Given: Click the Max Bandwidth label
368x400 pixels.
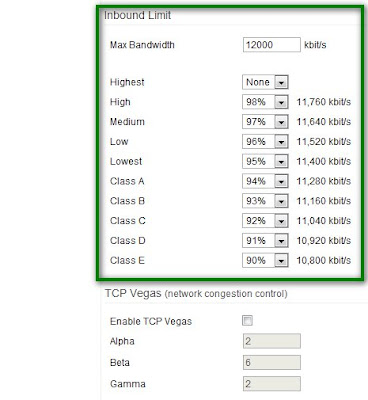Looking at the screenshot, I should point(142,45).
